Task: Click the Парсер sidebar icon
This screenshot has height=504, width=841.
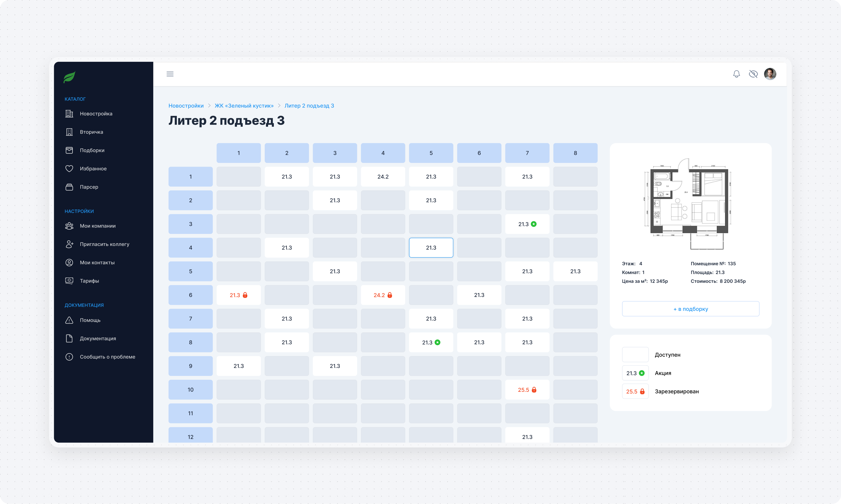Action: (x=69, y=187)
